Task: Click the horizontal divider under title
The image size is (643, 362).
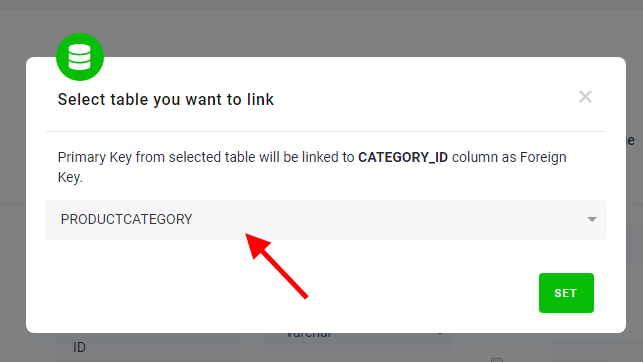Action: tap(326, 132)
